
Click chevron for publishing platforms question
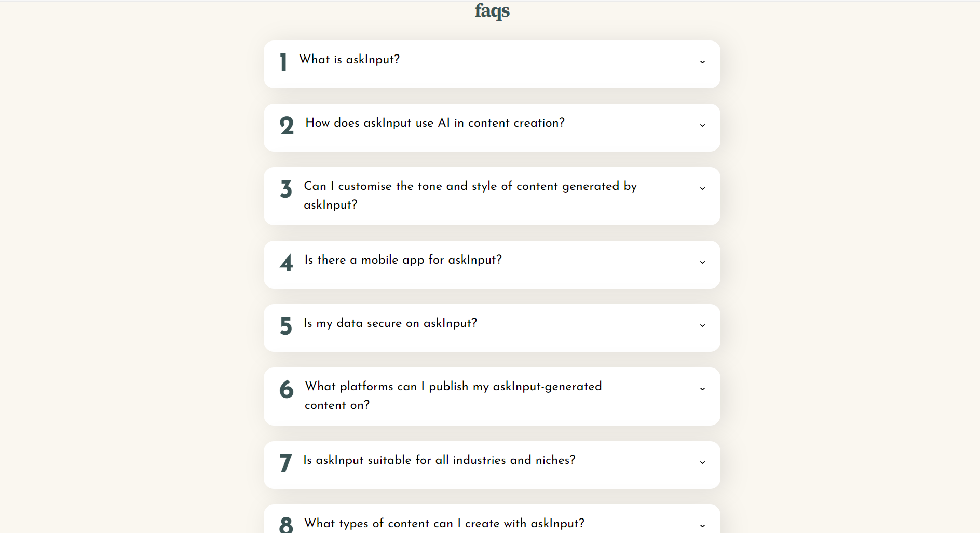point(702,389)
